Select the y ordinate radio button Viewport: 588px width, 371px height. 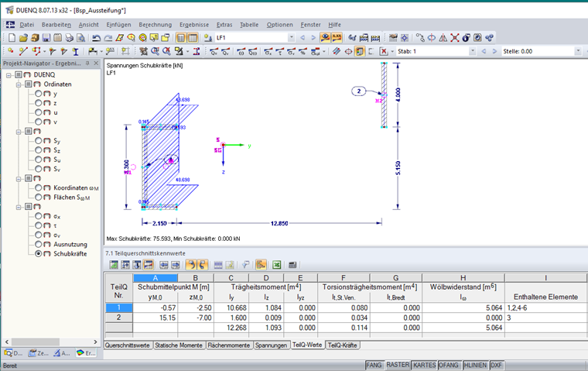tap(38, 94)
